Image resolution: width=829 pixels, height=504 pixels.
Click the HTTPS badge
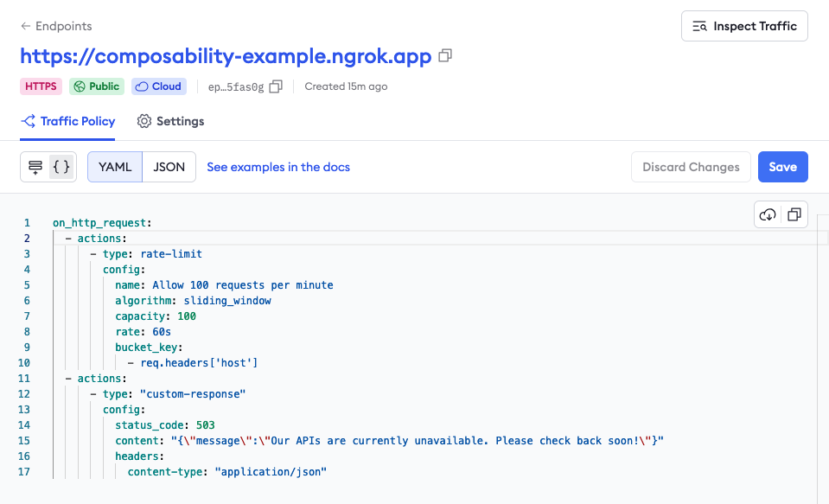(x=41, y=86)
